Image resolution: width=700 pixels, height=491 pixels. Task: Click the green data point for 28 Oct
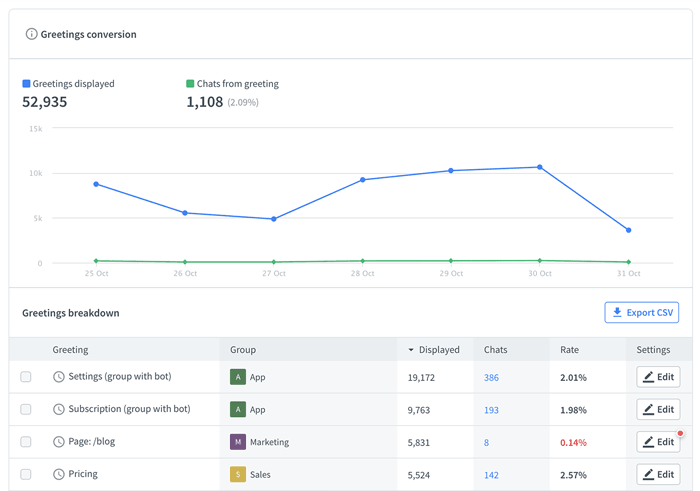[x=362, y=261]
